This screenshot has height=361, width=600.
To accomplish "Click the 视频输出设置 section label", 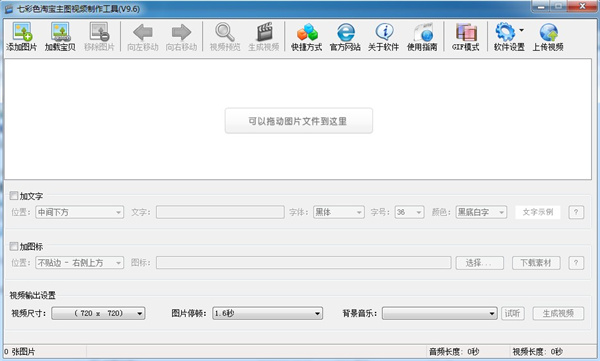I will pos(33,295).
